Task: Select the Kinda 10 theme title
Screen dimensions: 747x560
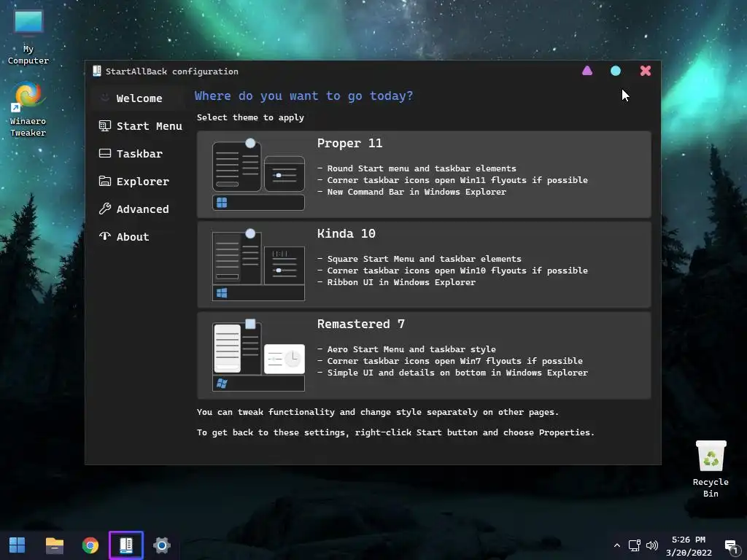Action: tap(347, 234)
